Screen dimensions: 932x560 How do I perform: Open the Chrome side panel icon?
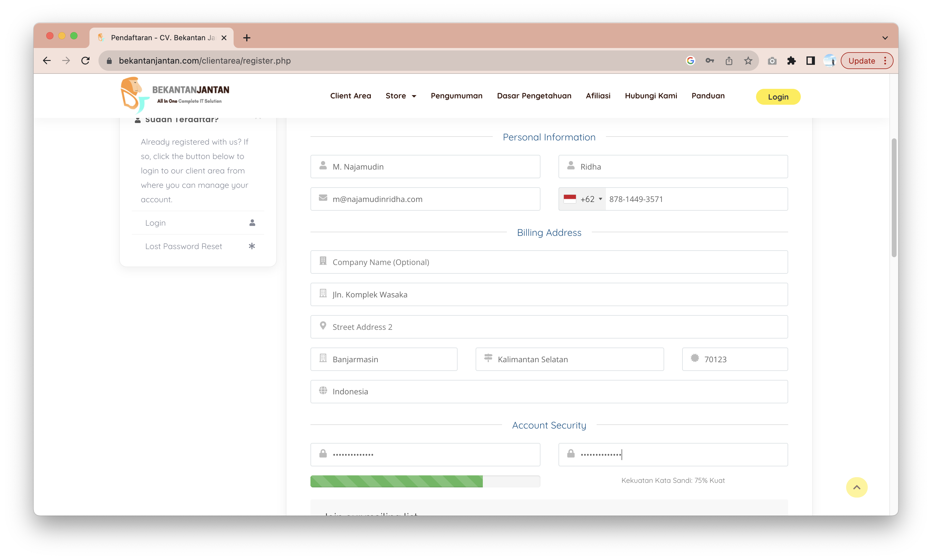810,61
